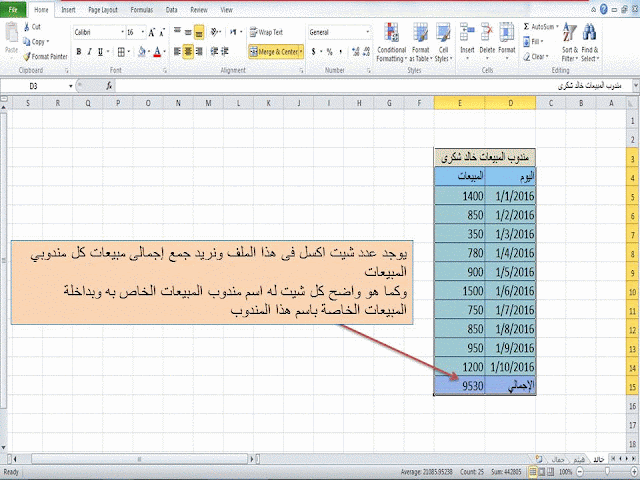Click the Paste clipboard icon
Screen dimensions: 640x480
[x=11, y=33]
